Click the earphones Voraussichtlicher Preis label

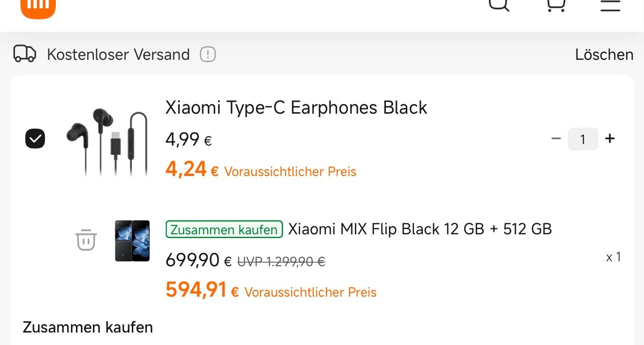coord(290,172)
